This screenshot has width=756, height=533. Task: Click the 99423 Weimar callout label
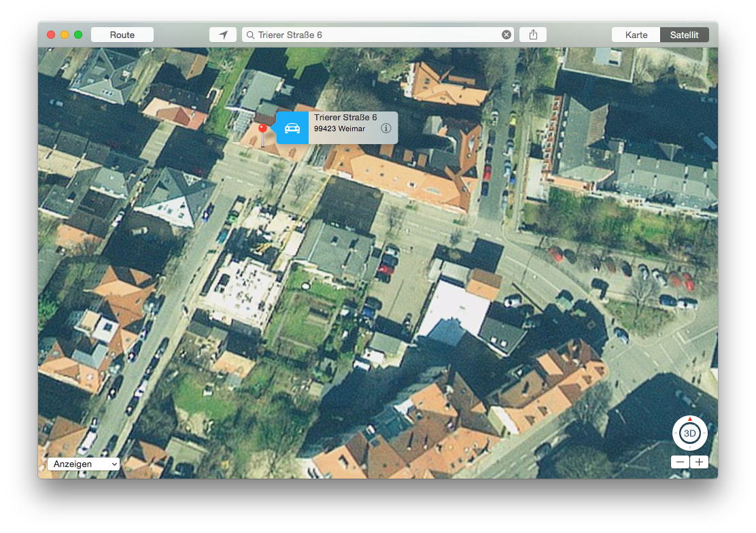[339, 128]
